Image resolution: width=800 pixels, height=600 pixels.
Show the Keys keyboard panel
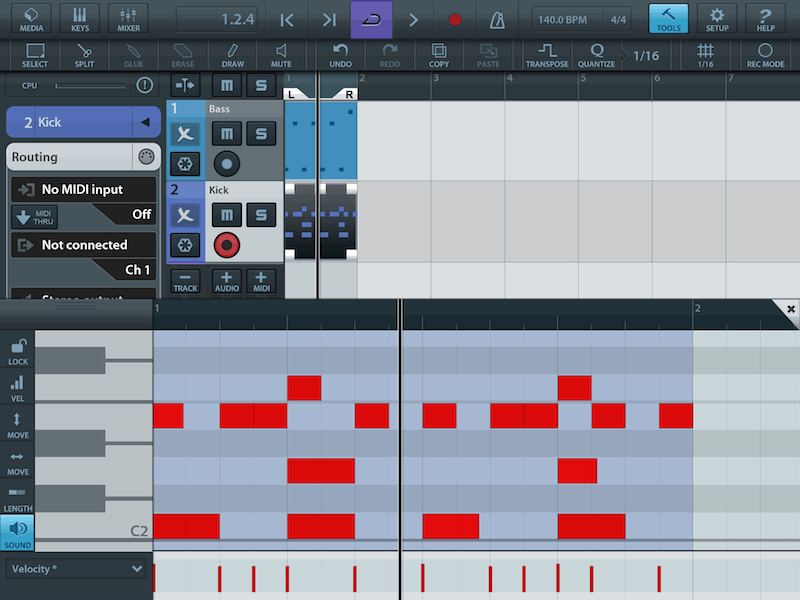[x=80, y=19]
